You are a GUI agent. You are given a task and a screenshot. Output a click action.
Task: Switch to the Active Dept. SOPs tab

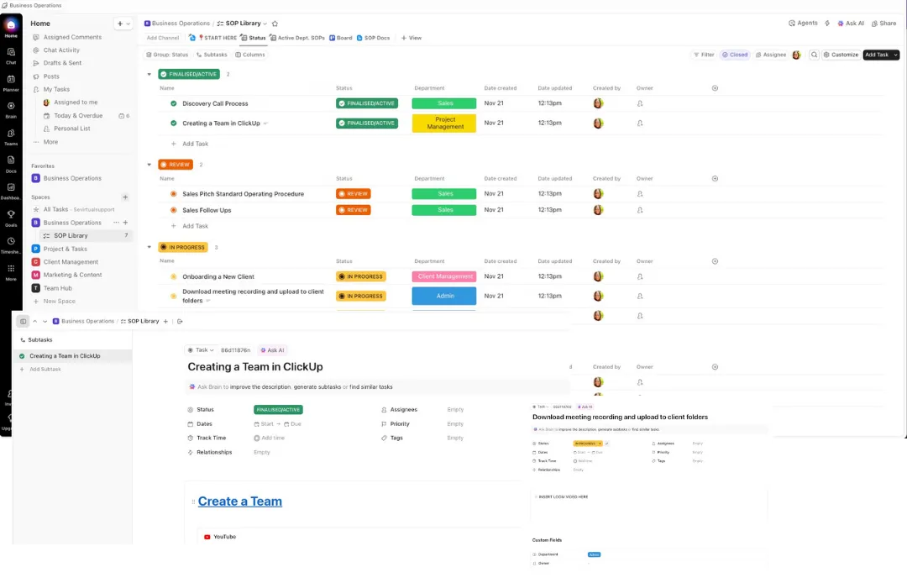point(297,38)
